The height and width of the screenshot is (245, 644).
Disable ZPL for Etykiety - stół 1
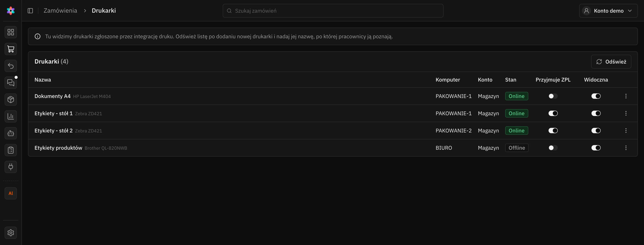pyautogui.click(x=553, y=113)
